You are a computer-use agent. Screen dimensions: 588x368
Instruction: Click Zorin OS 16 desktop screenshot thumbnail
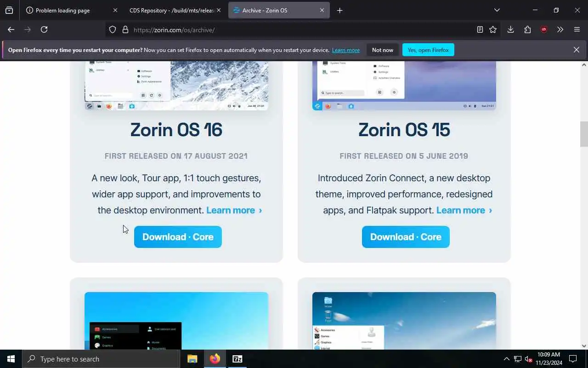coord(176,86)
